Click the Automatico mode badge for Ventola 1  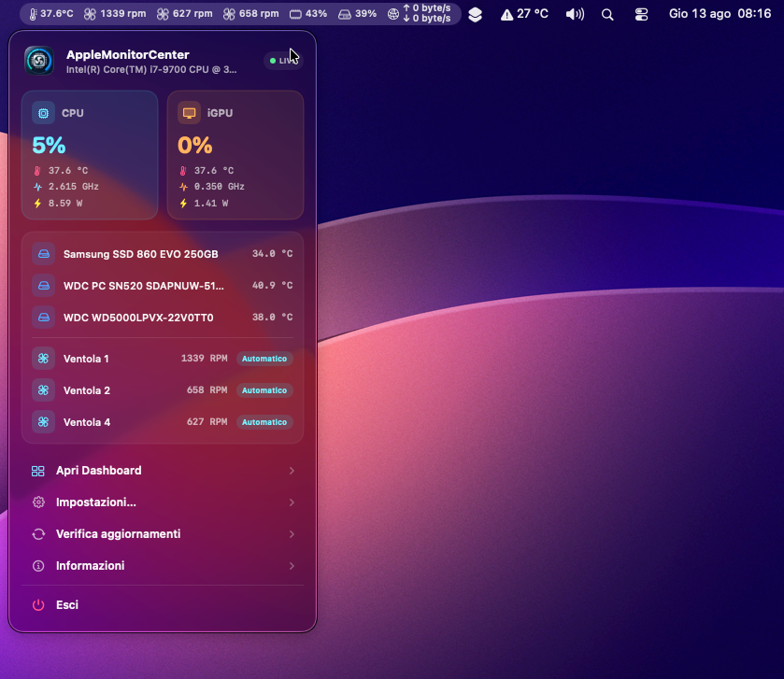[x=264, y=359]
